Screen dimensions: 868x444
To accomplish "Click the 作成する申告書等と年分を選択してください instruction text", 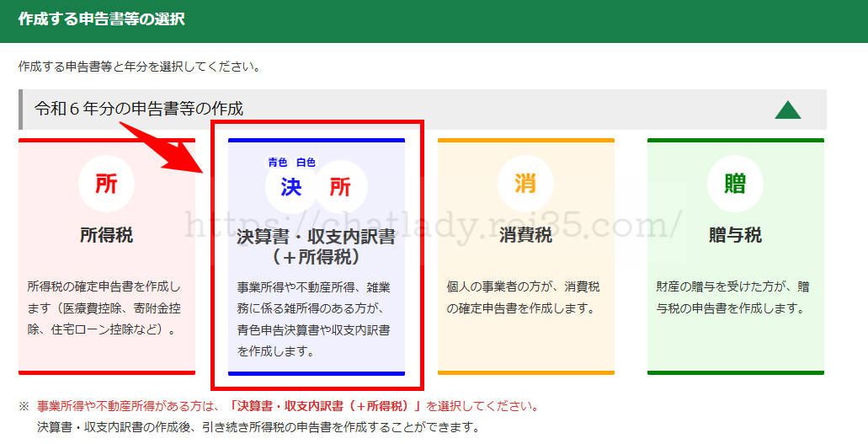I will point(140,67).
